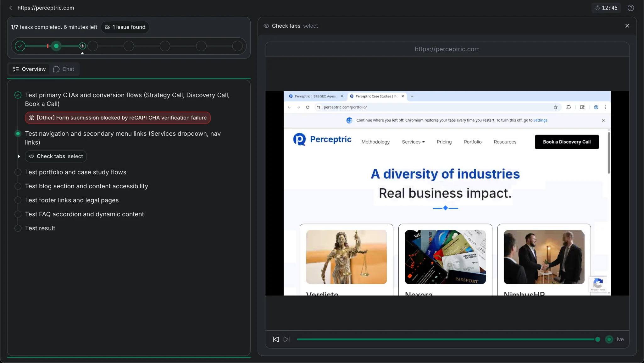Click the 1 issue found bug badge
Screen dimensions: 644x363
tap(125, 27)
